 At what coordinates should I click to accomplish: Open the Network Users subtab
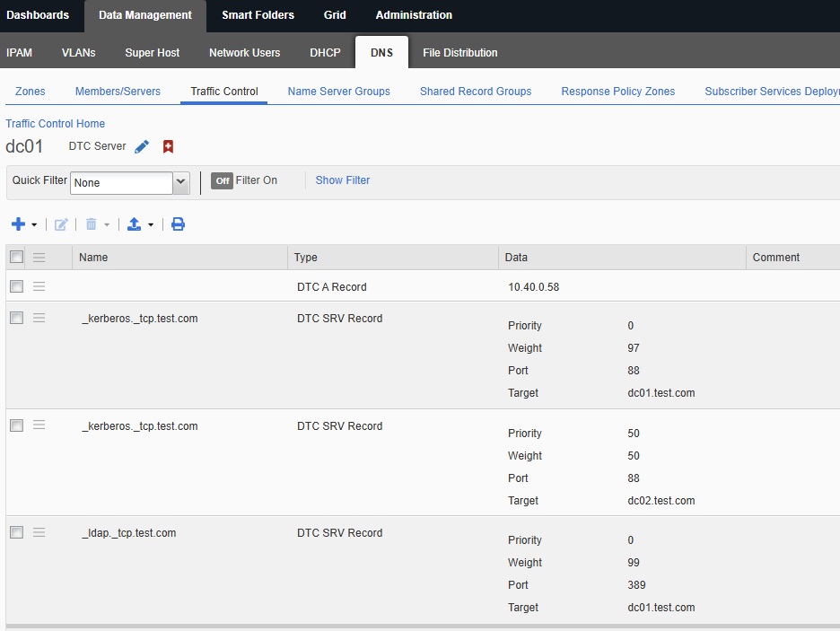click(244, 52)
